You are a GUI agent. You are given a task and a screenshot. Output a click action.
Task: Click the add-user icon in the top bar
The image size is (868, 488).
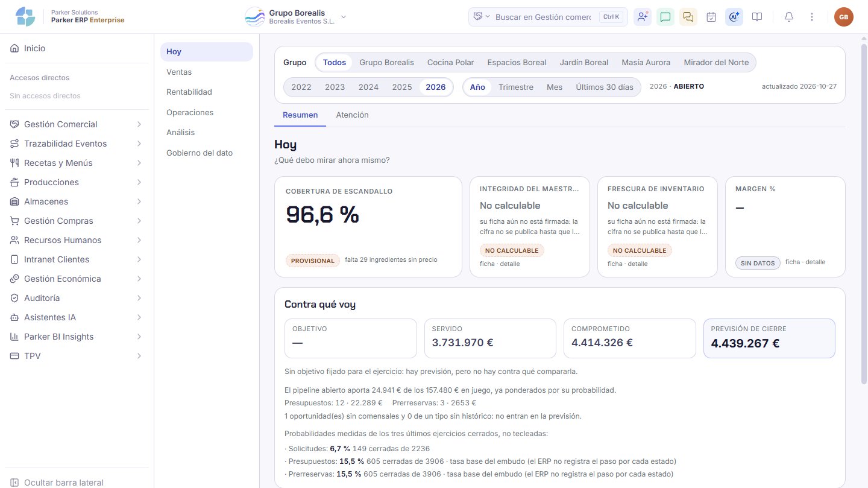click(x=643, y=17)
